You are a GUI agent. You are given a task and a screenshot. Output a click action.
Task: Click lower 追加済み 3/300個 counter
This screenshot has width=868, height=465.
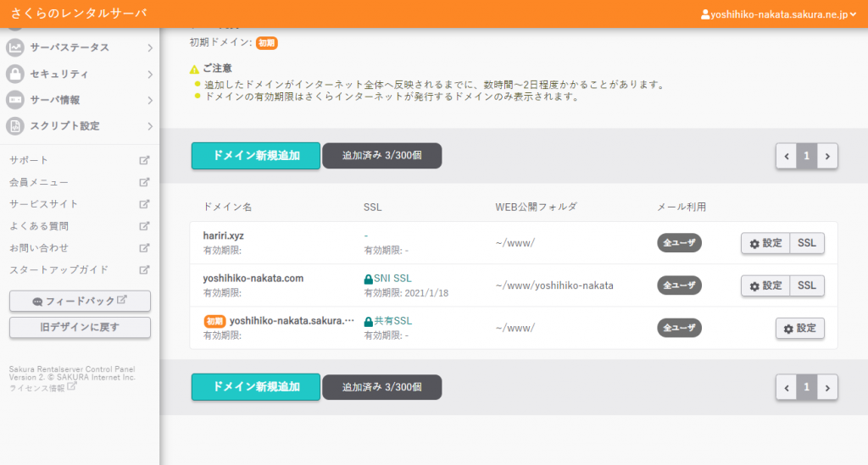pyautogui.click(x=382, y=387)
